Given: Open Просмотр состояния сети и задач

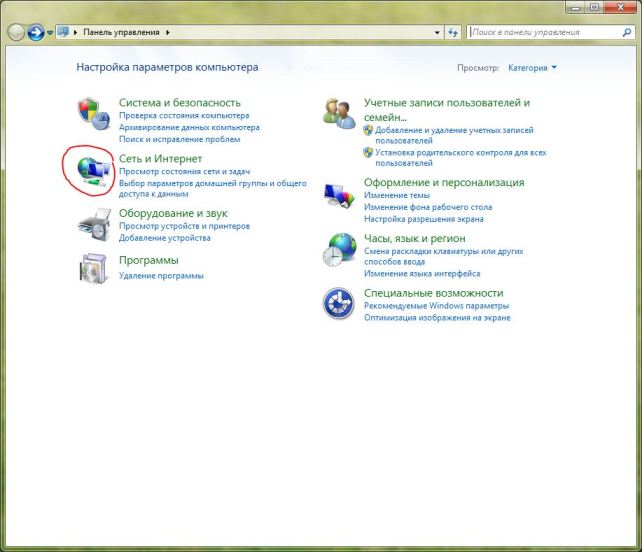Looking at the screenshot, I should pos(184,172).
